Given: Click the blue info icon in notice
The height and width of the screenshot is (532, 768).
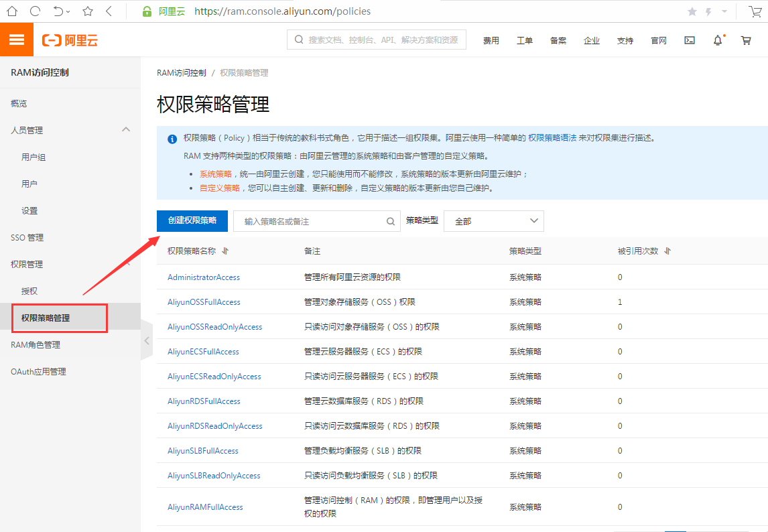Looking at the screenshot, I should pos(172,139).
